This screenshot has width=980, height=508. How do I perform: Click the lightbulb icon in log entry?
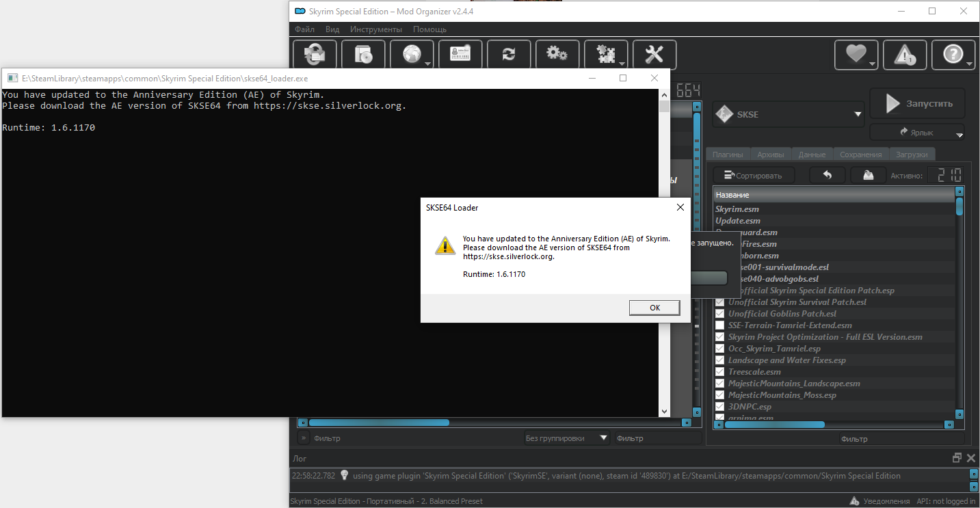[x=345, y=475]
